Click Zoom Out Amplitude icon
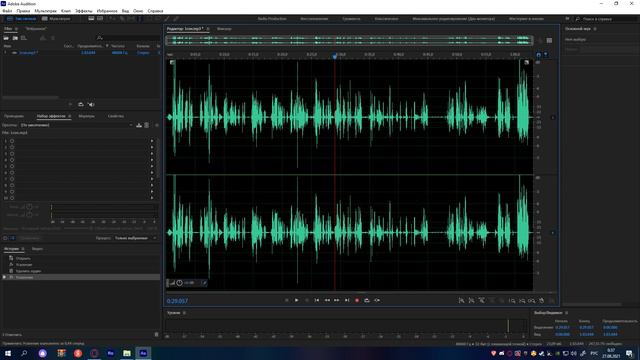640x360 pixels. click(471, 301)
